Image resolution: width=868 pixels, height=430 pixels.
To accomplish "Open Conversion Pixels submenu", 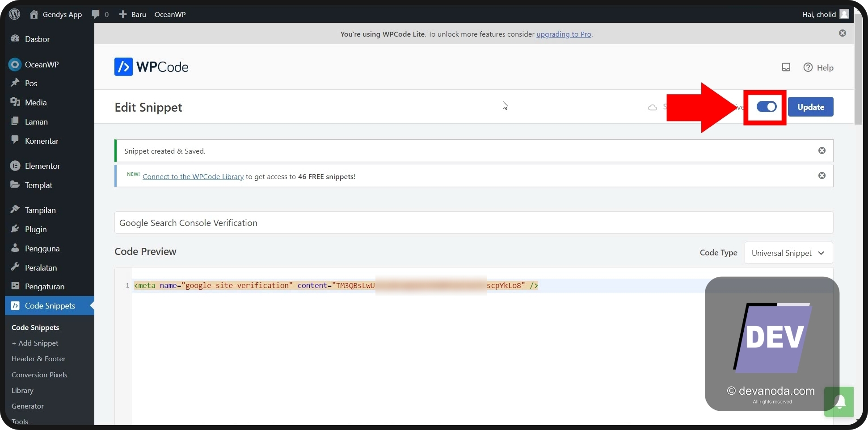I will [x=39, y=375].
